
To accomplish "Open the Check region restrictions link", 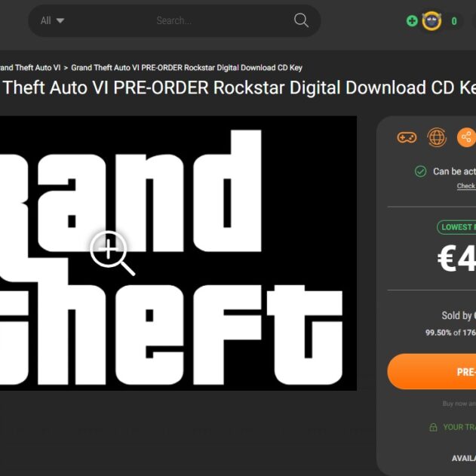I will pyautogui.click(x=466, y=186).
